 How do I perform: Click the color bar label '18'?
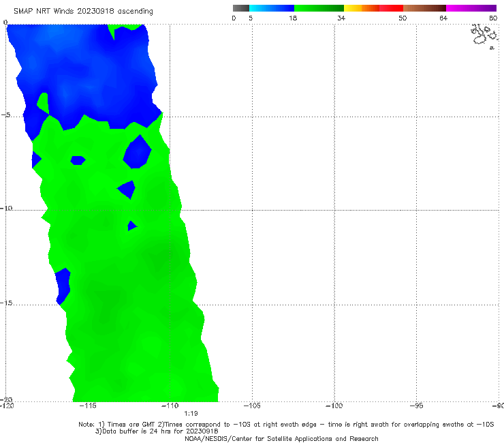point(293,18)
